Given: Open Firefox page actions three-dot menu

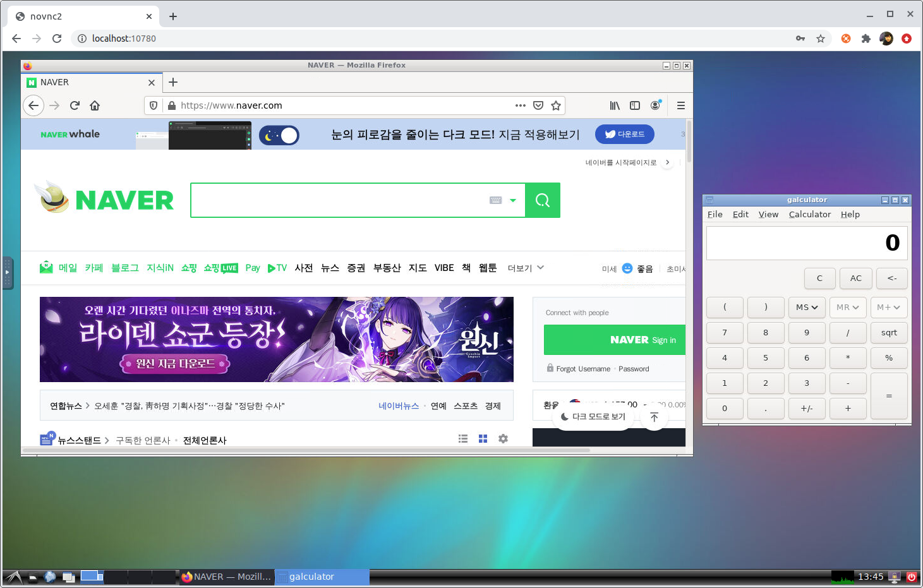Looking at the screenshot, I should [x=520, y=105].
